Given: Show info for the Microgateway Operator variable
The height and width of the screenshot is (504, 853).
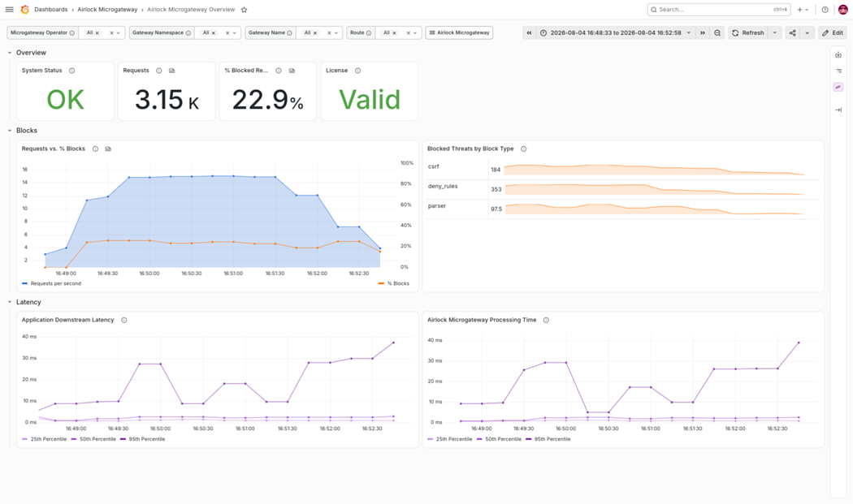Looking at the screenshot, I should coord(71,32).
